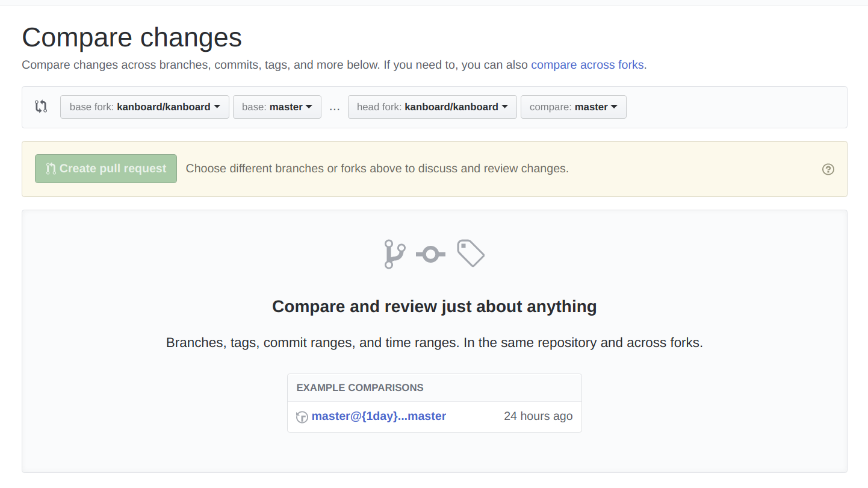Viewport: 868px width, 488px height.
Task: Click the help question mark icon
Action: 828,169
